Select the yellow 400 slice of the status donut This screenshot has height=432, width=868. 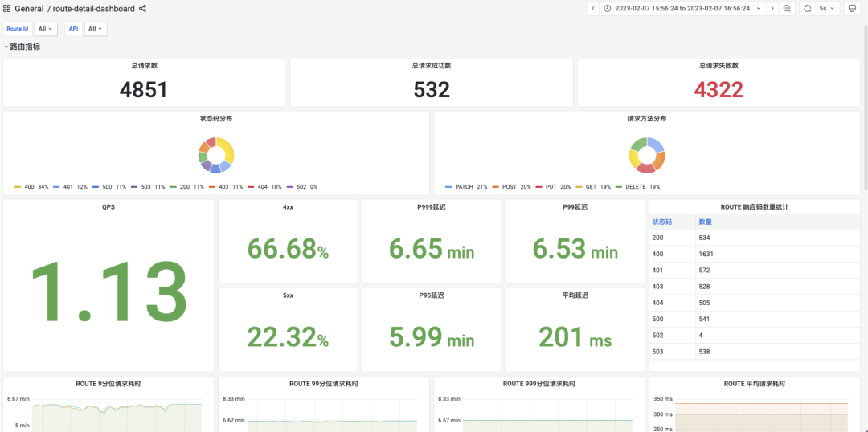(227, 149)
